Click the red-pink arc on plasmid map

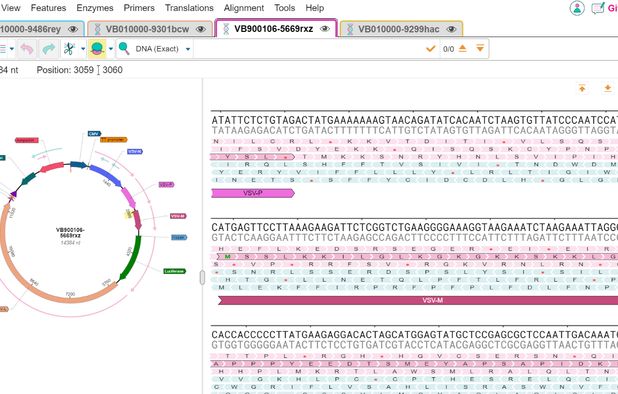(52, 167)
